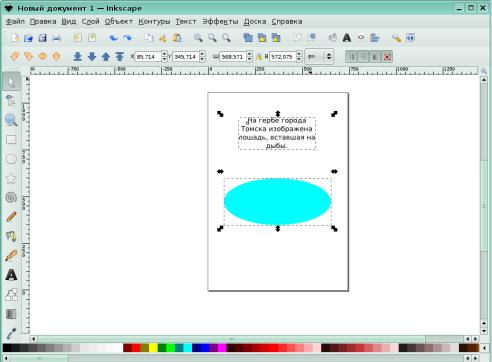Pick the Calligraphy tool
Screen dimensions: 492x362
(x=11, y=255)
